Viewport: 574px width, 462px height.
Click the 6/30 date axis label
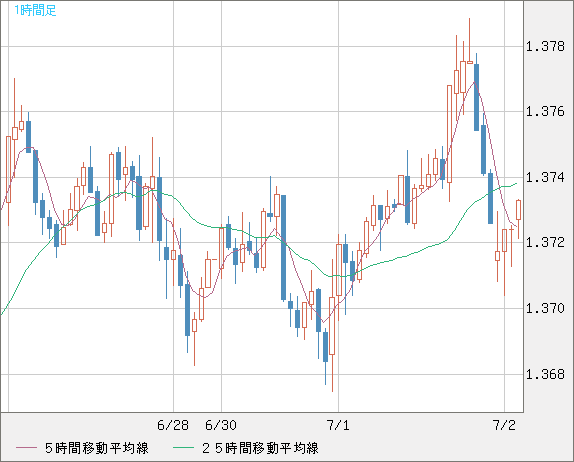(x=221, y=425)
